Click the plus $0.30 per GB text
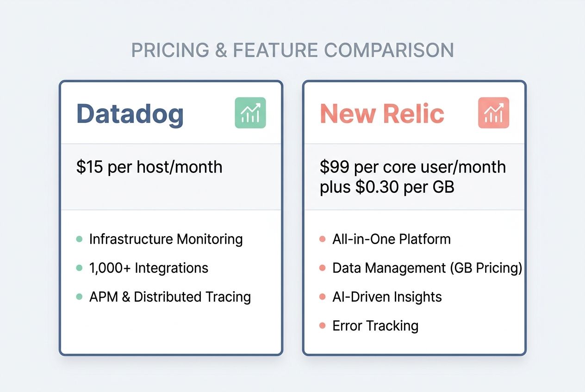 (387, 188)
